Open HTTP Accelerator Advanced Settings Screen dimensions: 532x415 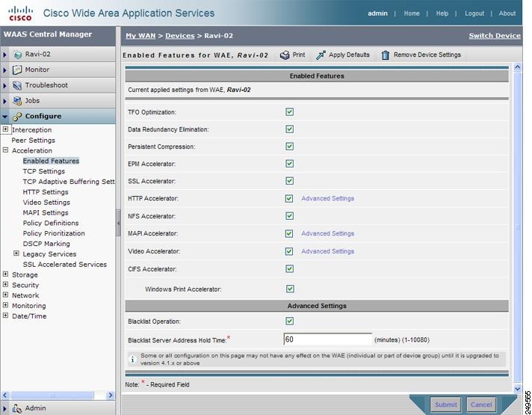tap(328, 198)
